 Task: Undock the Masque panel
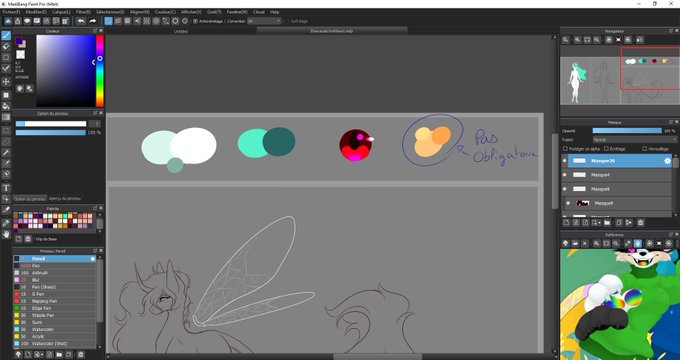tap(671, 122)
